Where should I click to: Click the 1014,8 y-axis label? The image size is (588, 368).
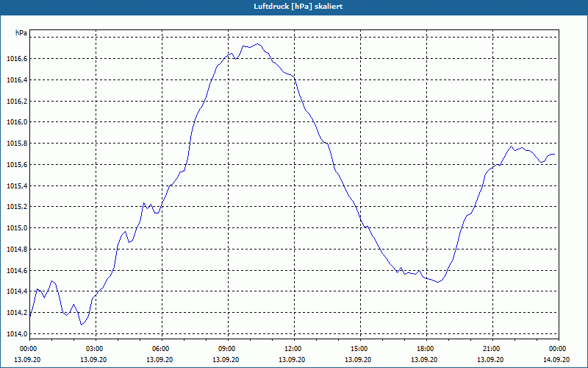[x=16, y=250]
